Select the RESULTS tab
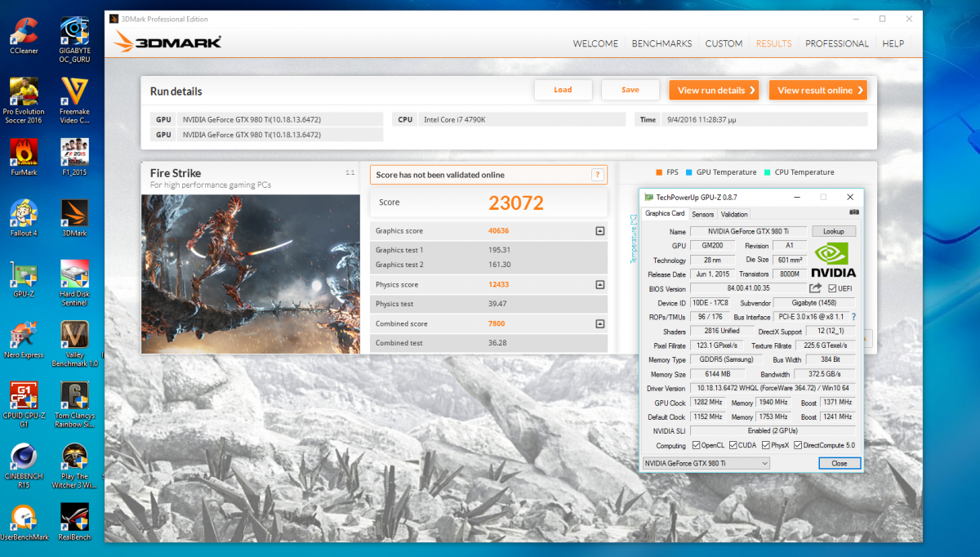 click(x=773, y=44)
